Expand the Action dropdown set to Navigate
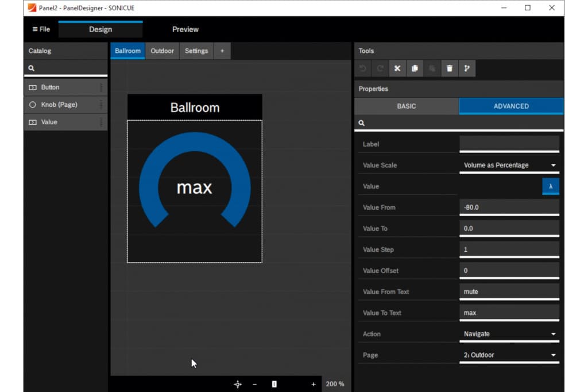 pos(509,334)
